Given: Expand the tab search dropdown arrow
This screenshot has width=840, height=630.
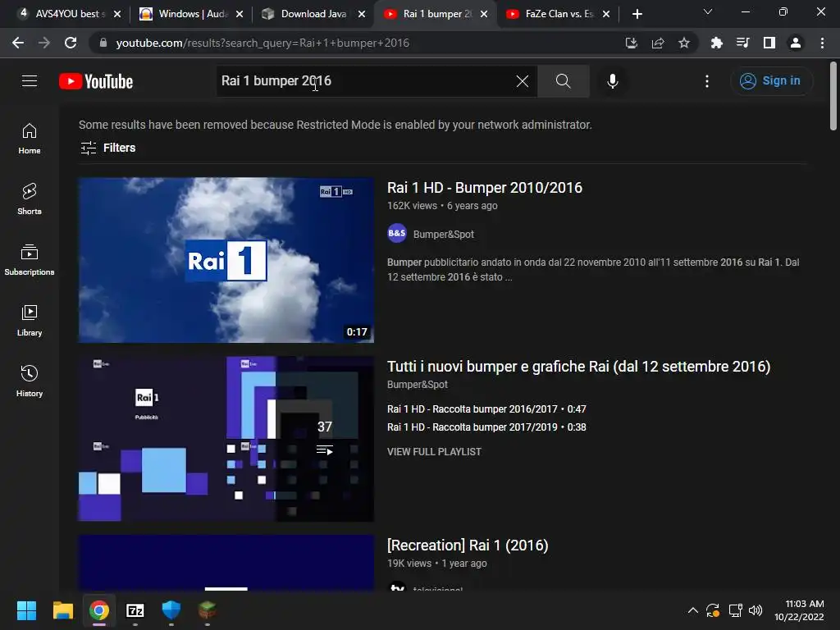Looking at the screenshot, I should point(708,11).
